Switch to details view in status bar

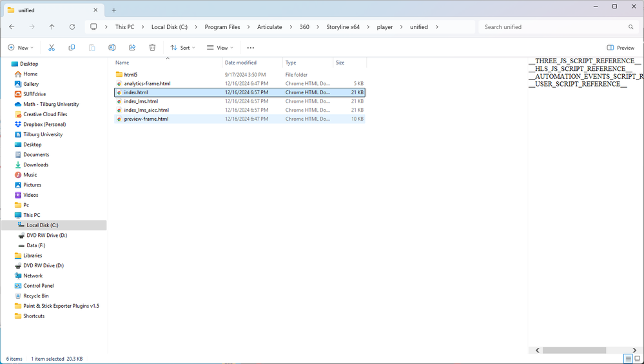pos(628,359)
